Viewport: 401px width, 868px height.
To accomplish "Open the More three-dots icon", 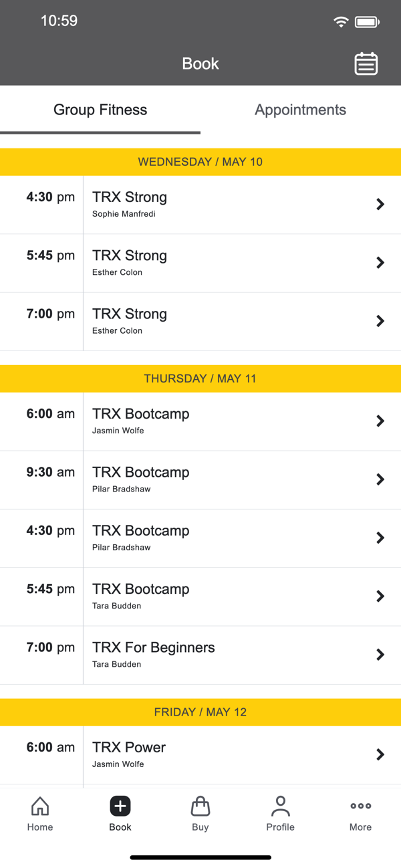I will (x=360, y=806).
